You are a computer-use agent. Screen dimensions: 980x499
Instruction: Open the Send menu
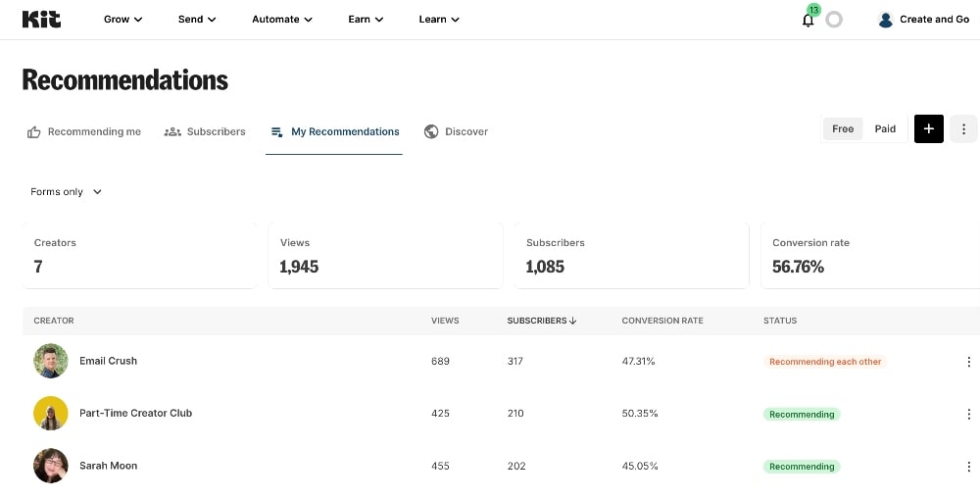197,20
